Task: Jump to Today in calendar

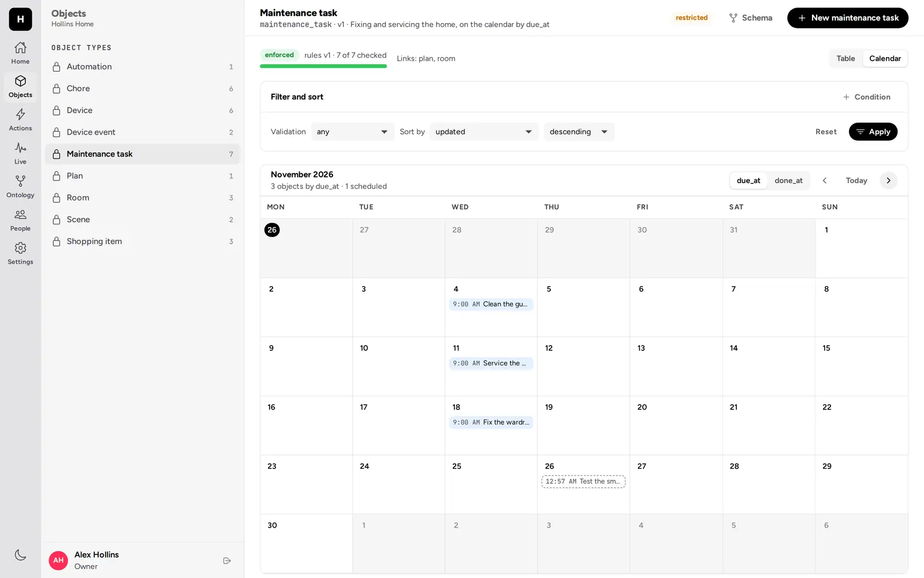Action: coord(856,180)
